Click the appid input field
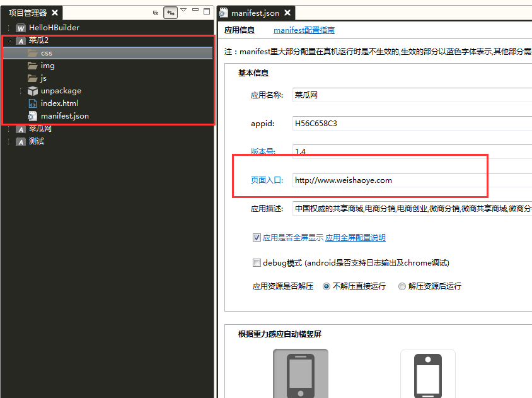The height and width of the screenshot is (398, 532). point(412,123)
